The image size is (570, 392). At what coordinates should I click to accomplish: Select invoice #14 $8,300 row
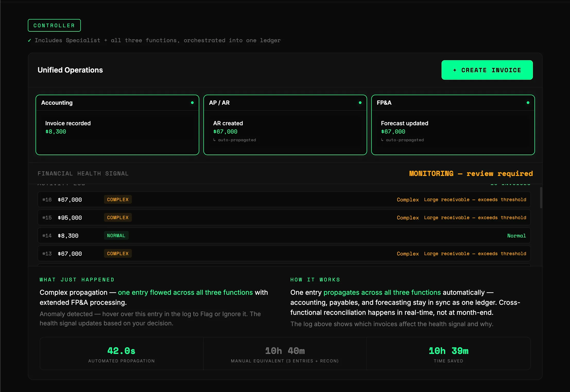click(284, 236)
